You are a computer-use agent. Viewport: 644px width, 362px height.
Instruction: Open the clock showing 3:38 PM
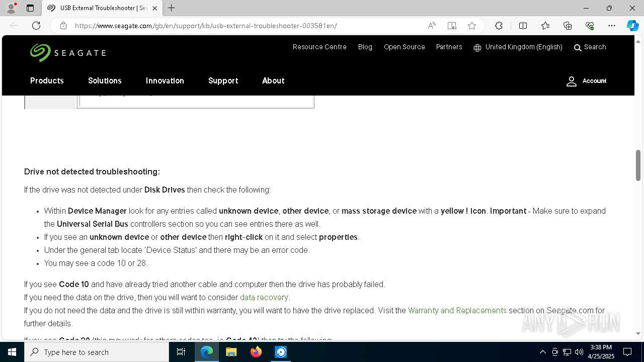(601, 352)
